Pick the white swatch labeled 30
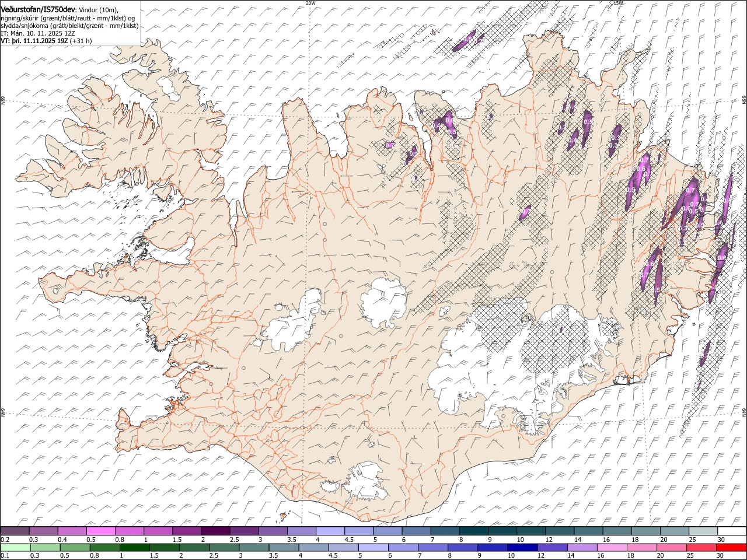Image resolution: width=747 pixels, height=560 pixels. pos(732,531)
